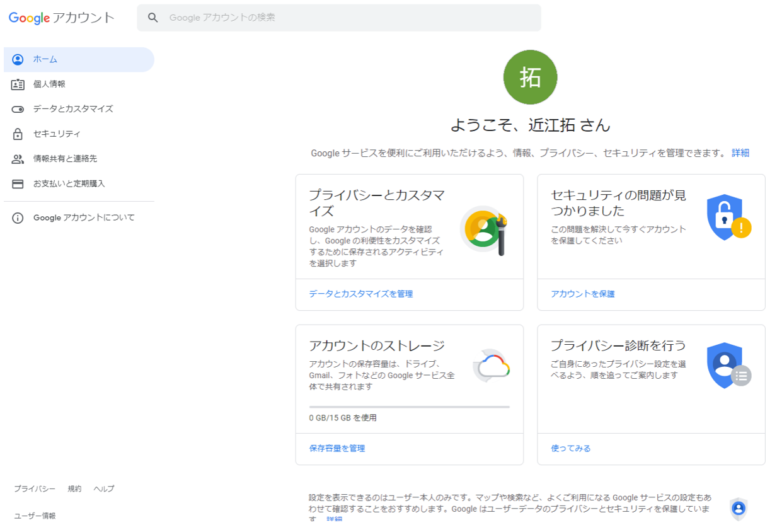Viewport: 777px width, 532px height.
Task: Click 詳細 link beside the welcome description
Action: coord(740,153)
